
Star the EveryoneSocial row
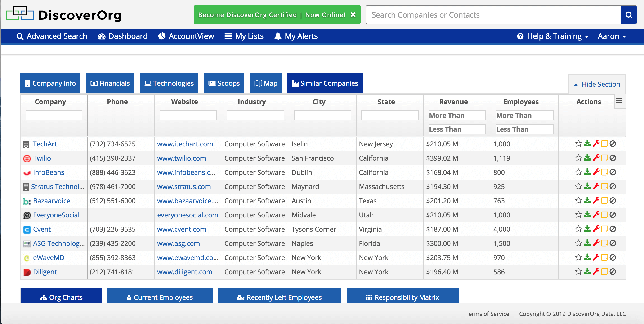[x=578, y=215]
